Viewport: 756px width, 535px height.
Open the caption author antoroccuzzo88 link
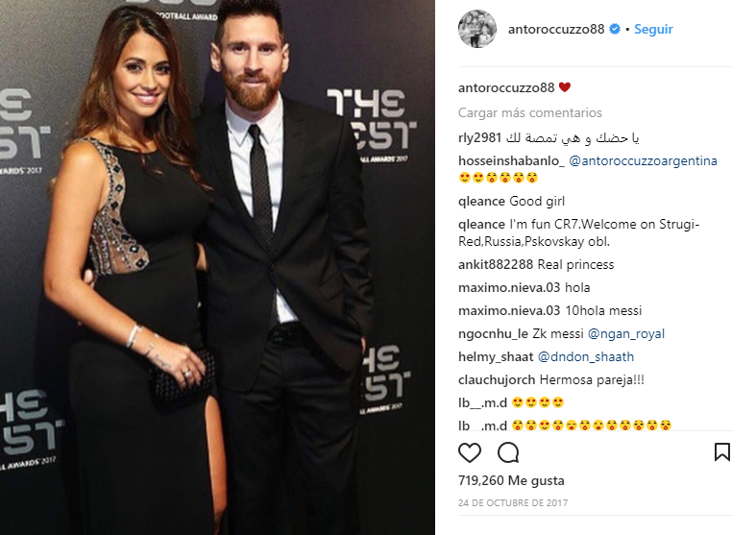click(506, 87)
